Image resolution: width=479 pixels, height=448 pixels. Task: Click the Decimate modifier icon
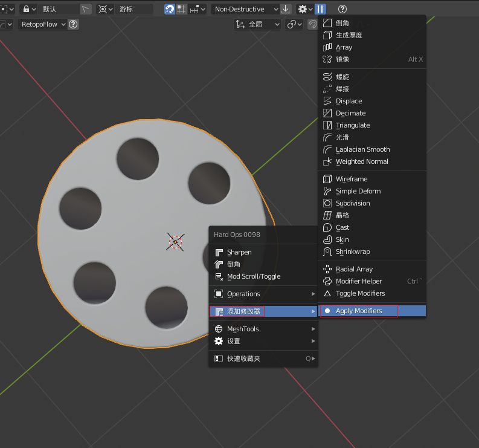327,113
